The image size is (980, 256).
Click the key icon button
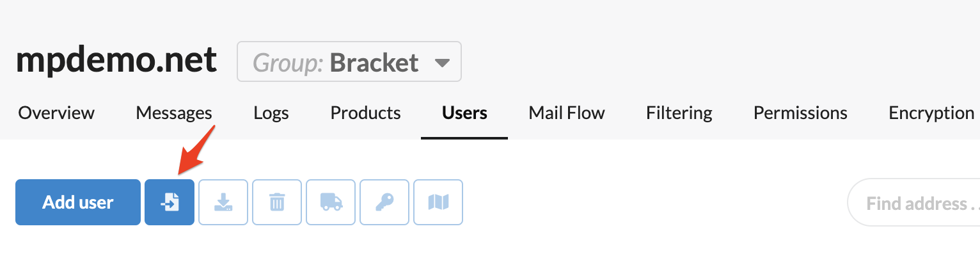[384, 202]
